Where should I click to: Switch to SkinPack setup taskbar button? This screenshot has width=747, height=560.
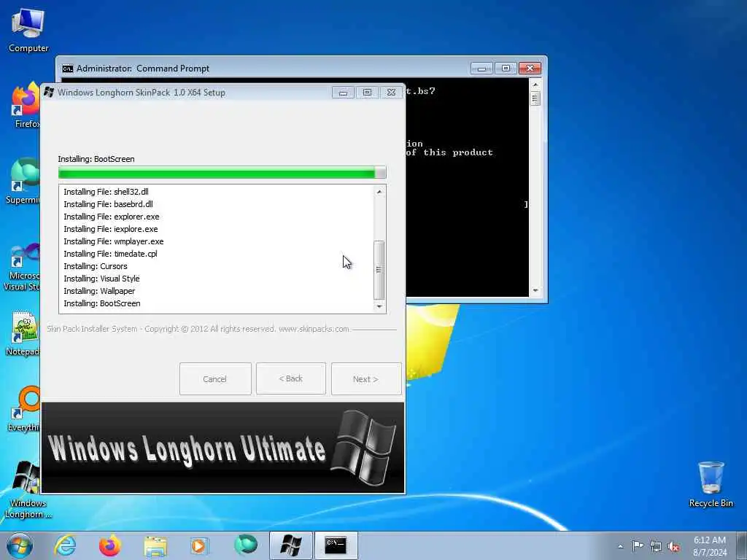(x=291, y=545)
